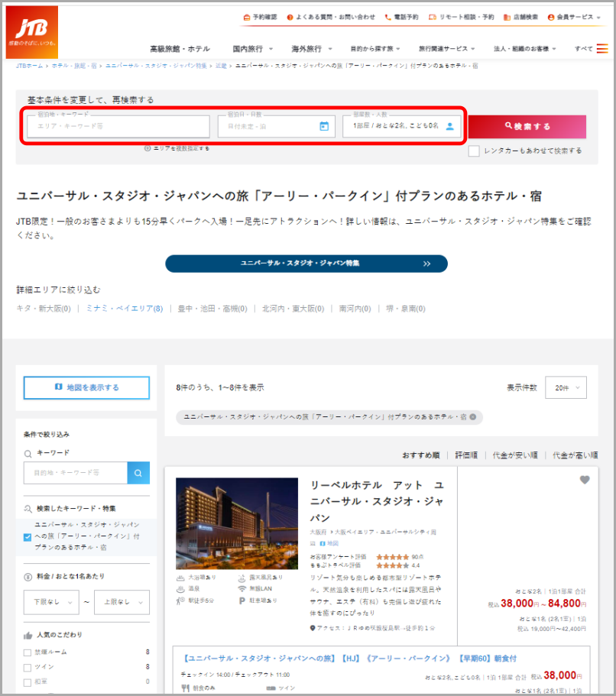The width and height of the screenshot is (616, 696).
Task: Open the すべて hamburger menu icon
Action: click(x=602, y=48)
